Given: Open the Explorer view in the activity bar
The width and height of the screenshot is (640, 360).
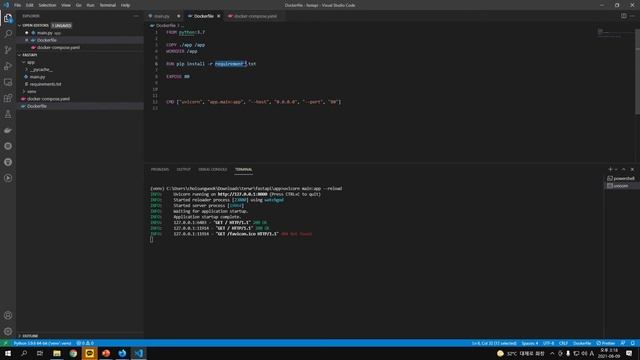Looking at the screenshot, I should point(8,18).
